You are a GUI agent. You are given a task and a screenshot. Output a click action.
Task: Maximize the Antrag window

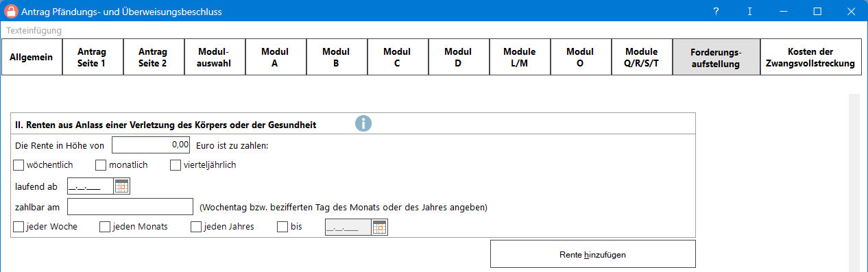click(817, 12)
